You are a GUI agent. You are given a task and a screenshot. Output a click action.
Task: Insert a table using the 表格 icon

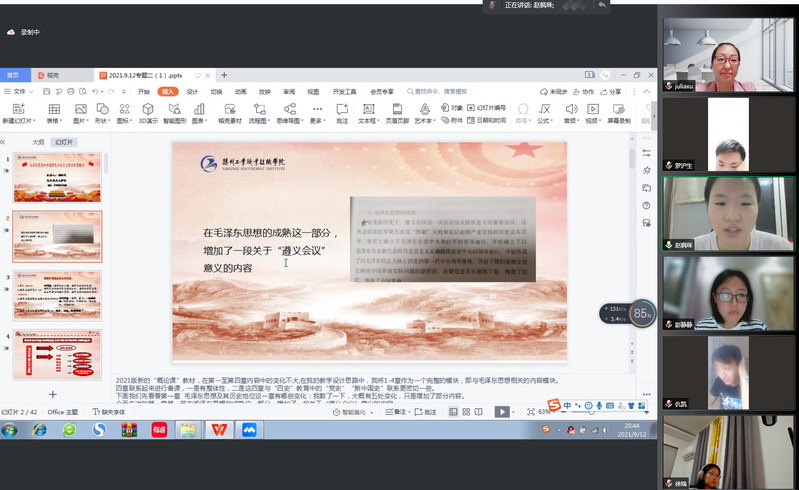coord(53,109)
